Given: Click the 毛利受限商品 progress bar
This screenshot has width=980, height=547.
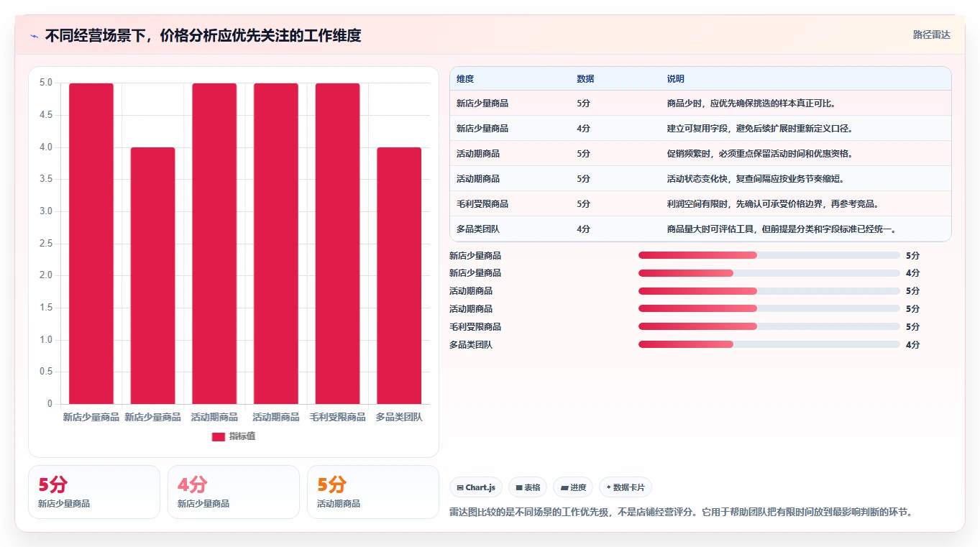Looking at the screenshot, I should (769, 327).
